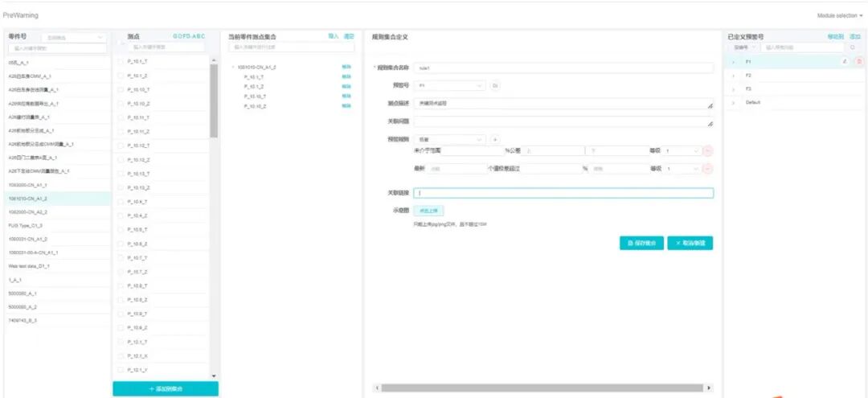Click the right arrow of the horizontal scrollbar
The image size is (868, 398).
[710, 388]
